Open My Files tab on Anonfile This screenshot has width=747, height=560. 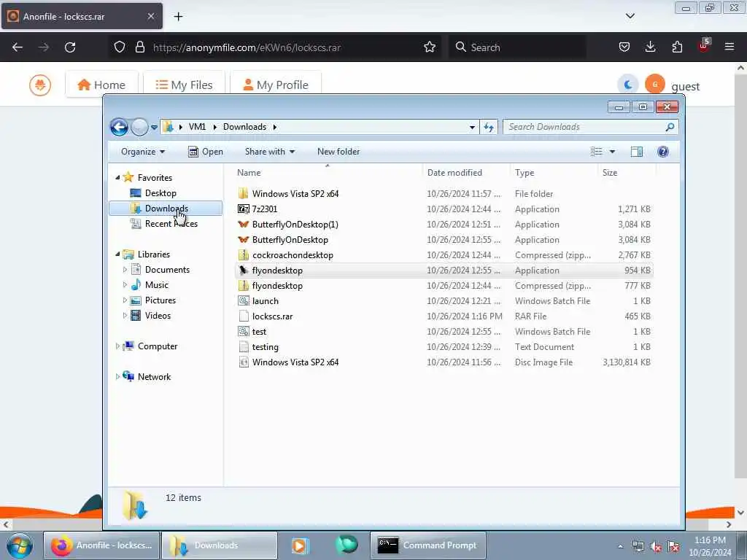point(184,85)
